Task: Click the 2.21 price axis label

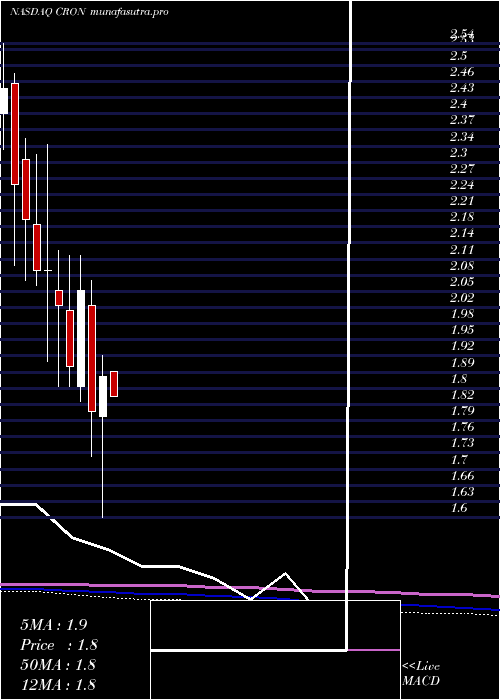Action: point(462,201)
